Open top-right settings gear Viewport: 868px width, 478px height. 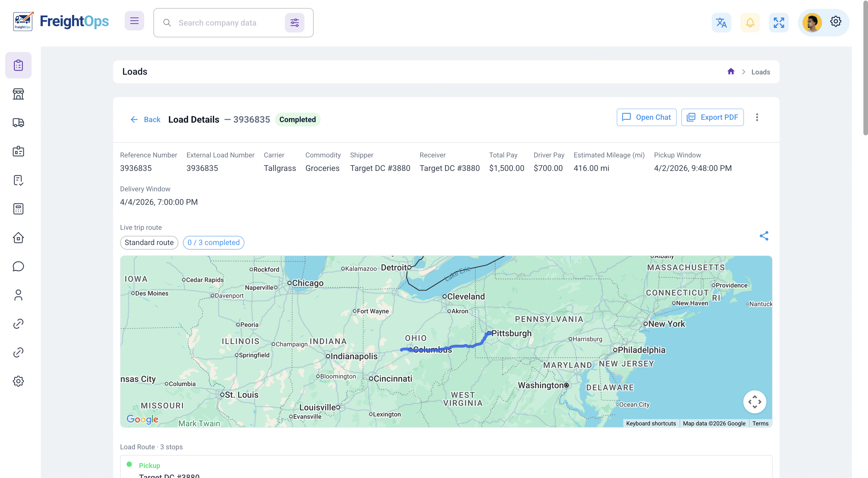coord(836,22)
